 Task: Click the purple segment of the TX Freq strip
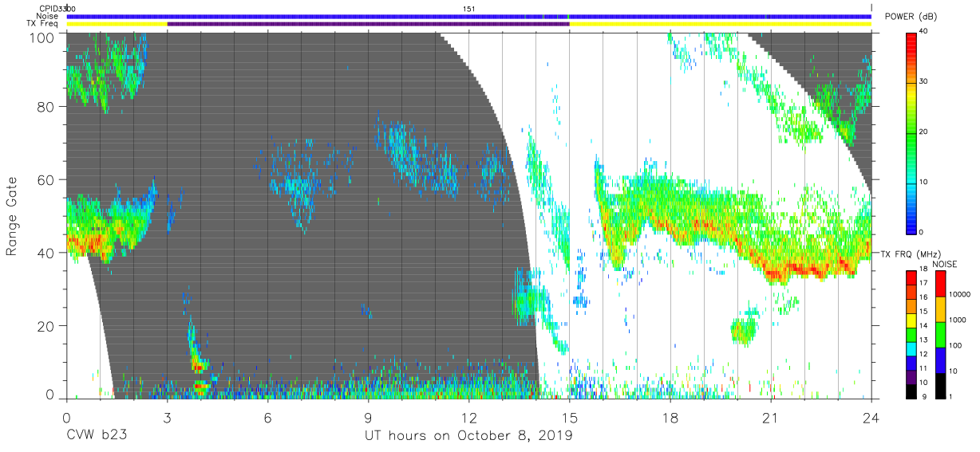point(368,24)
